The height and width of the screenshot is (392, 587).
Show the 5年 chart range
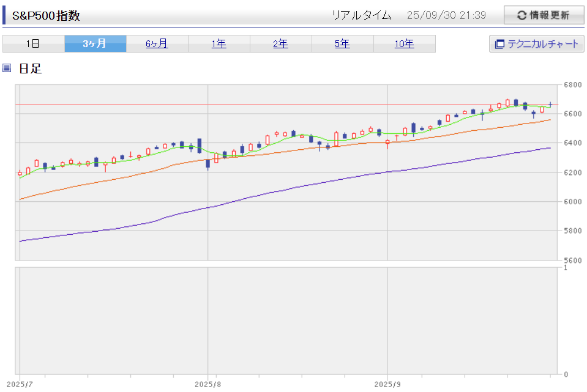coord(342,43)
